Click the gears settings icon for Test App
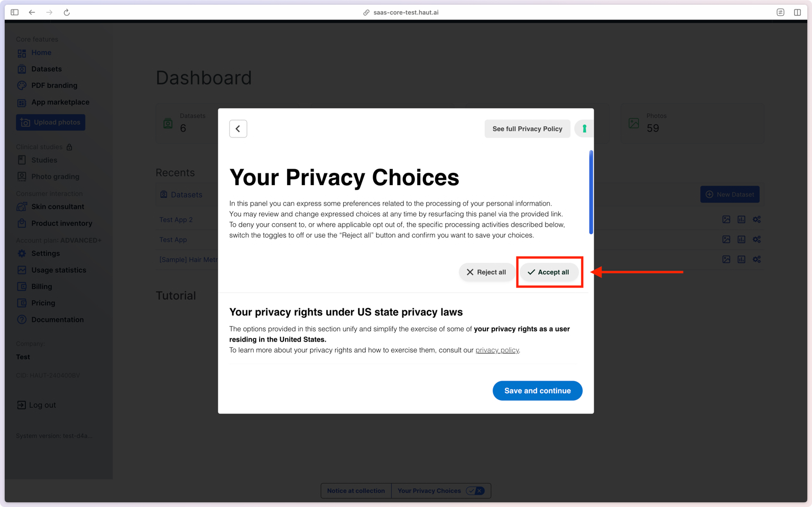This screenshot has width=812, height=507. pos(756,239)
